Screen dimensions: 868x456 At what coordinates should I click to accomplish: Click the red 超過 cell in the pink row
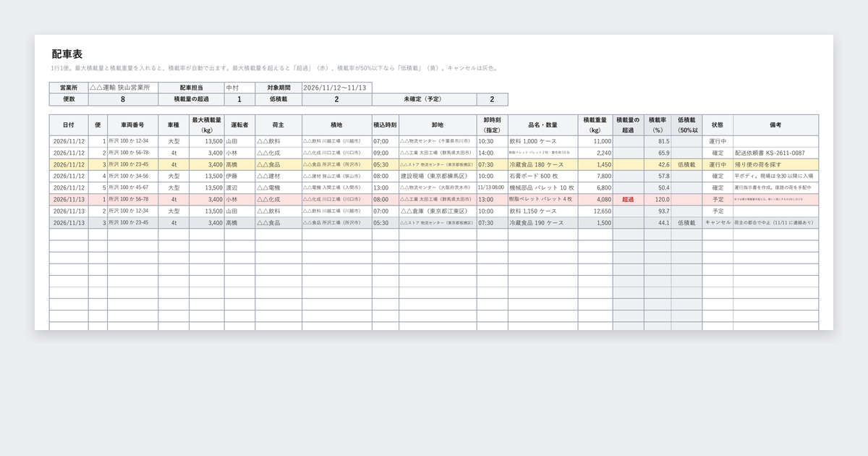point(629,200)
